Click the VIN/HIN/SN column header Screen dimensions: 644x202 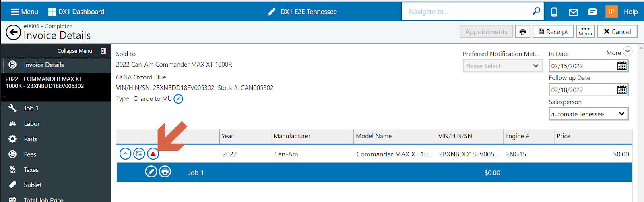[469, 136]
